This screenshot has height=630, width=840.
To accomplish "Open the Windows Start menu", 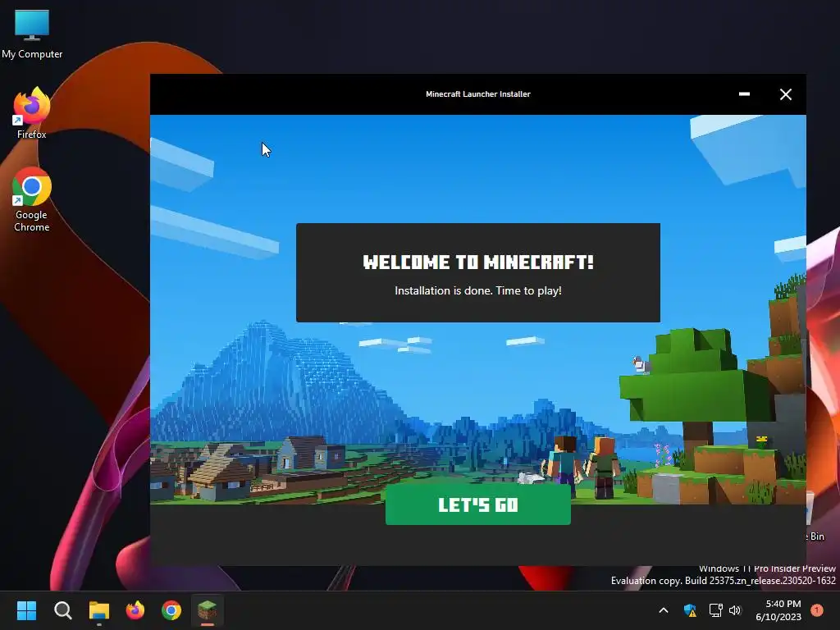I will [26, 610].
